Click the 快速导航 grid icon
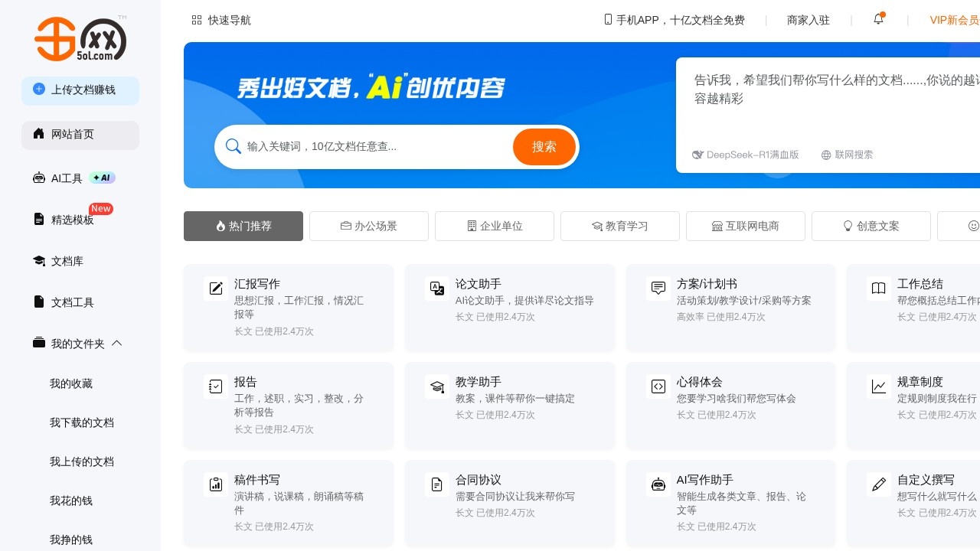Viewport: 980px width, 551px height. [x=197, y=19]
